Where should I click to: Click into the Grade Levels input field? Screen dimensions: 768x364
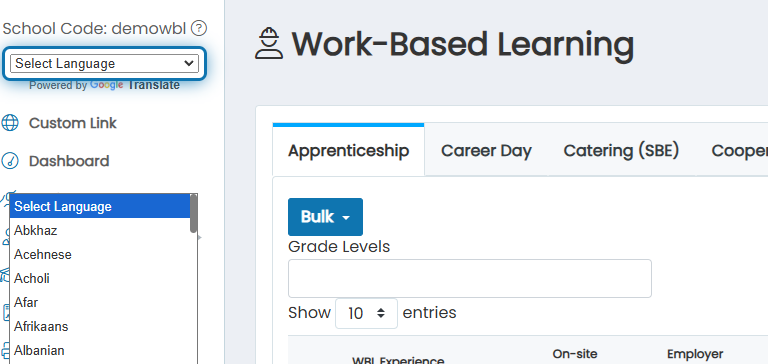point(470,278)
